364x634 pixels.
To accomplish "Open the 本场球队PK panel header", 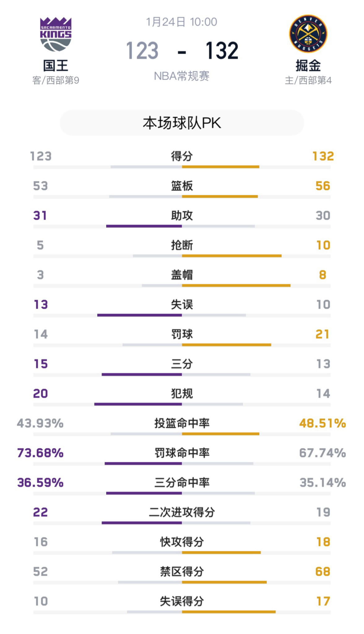I will click(182, 123).
